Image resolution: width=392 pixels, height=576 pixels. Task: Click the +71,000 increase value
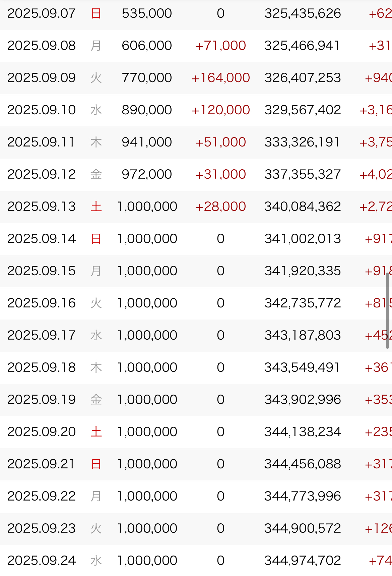[220, 46]
